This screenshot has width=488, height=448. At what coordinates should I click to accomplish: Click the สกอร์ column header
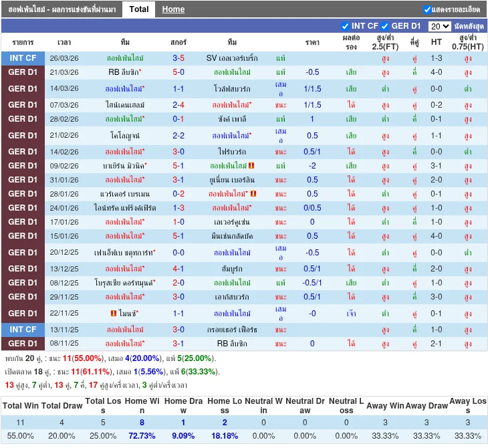point(178,42)
